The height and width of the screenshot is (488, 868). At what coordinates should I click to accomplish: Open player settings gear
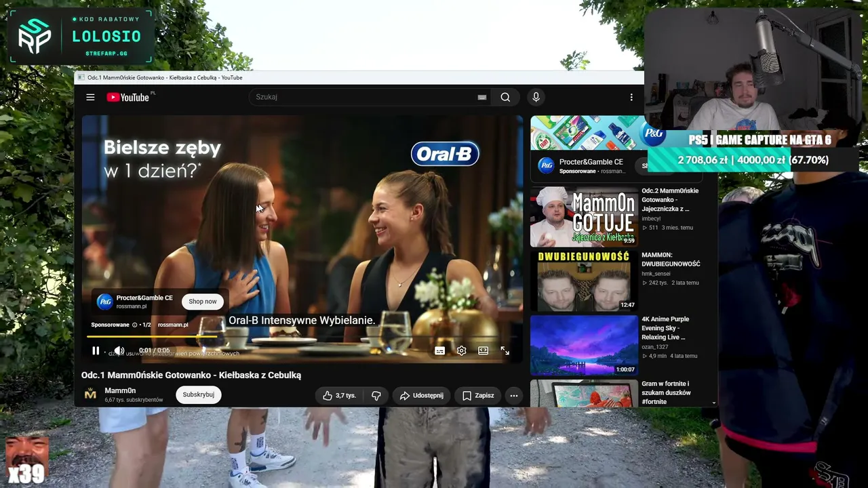point(461,350)
